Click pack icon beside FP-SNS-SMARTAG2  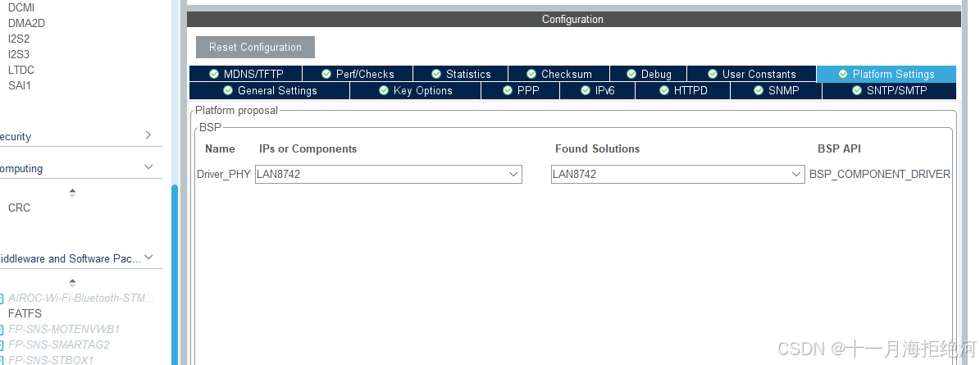coord(2,345)
